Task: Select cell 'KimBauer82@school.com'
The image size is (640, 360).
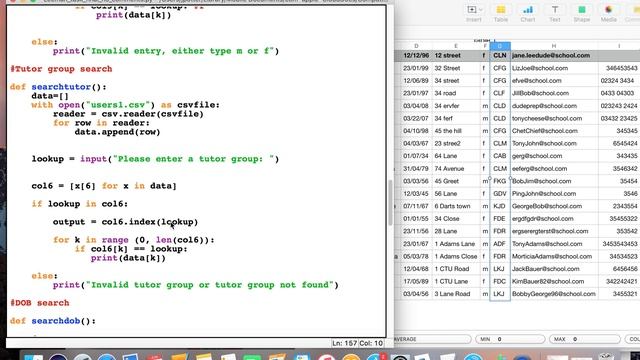Action: tap(548, 282)
